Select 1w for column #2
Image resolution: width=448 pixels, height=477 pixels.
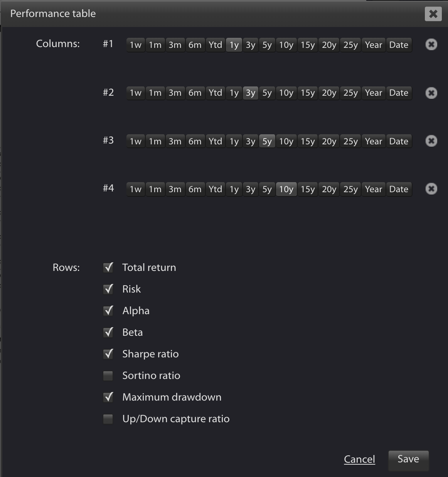tap(136, 93)
